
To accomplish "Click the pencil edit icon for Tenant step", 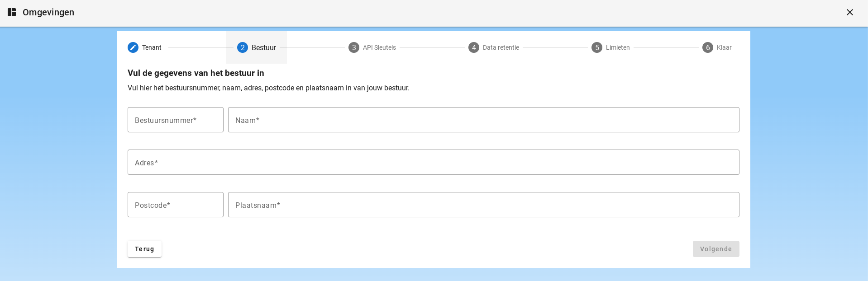I will (x=133, y=47).
